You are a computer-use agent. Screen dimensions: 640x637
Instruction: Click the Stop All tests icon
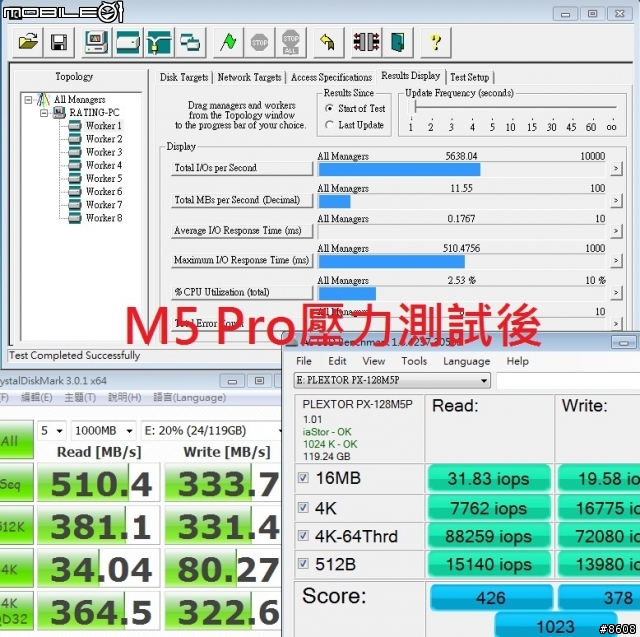[x=290, y=42]
